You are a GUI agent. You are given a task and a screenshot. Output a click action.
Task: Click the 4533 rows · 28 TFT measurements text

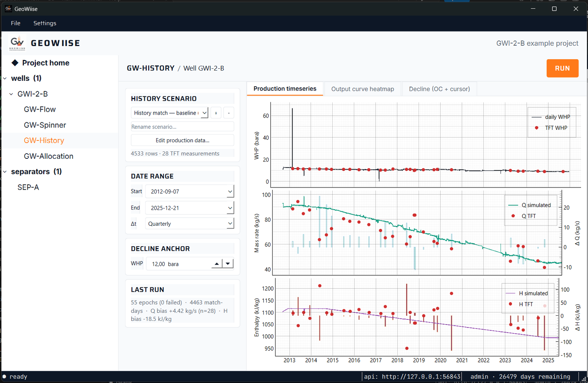pyautogui.click(x=175, y=154)
